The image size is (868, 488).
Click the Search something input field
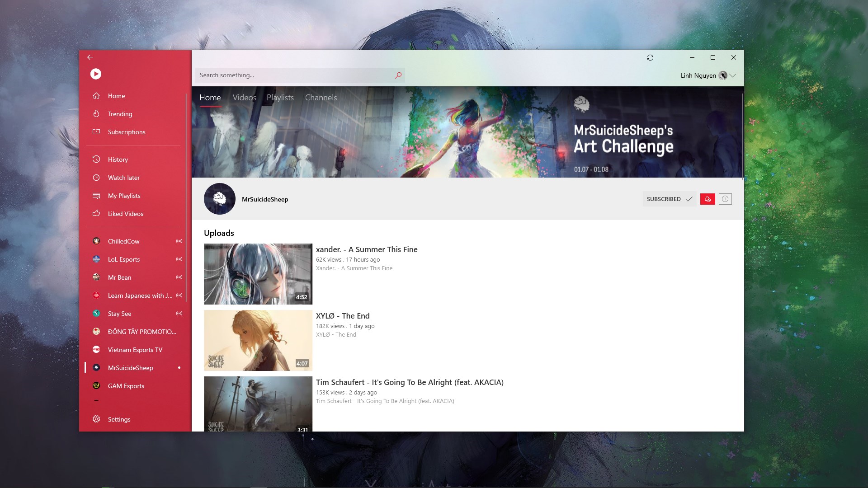[294, 75]
